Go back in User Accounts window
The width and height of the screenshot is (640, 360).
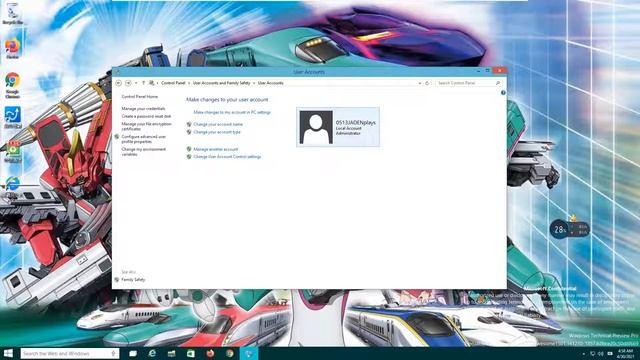tap(118, 83)
